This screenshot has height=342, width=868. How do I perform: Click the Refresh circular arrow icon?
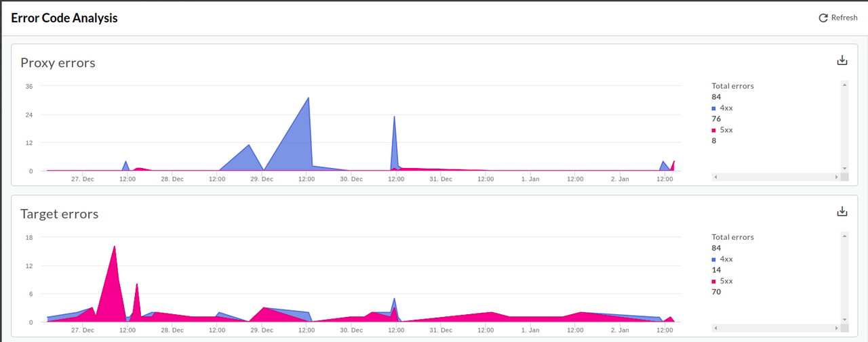tap(823, 18)
